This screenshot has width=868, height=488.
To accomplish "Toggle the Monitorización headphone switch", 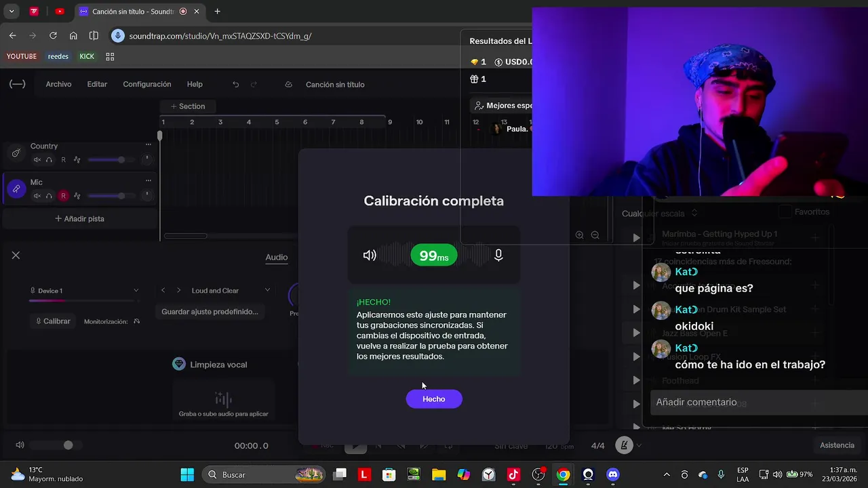I will point(136,321).
